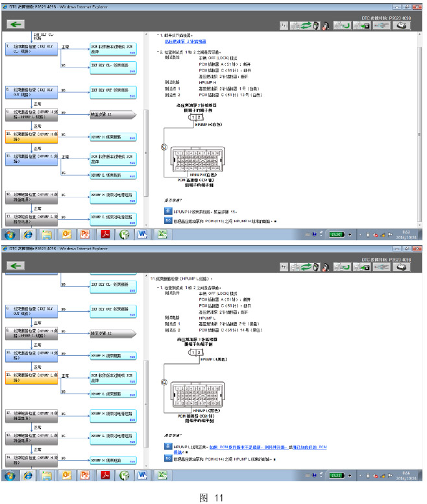
Task: Open Excel icon on upper taskbar
Action: click(162, 234)
